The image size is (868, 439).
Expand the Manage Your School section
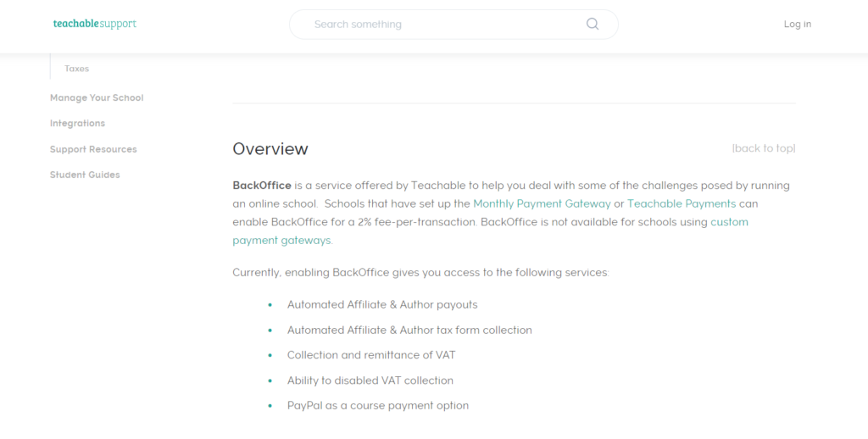point(97,98)
